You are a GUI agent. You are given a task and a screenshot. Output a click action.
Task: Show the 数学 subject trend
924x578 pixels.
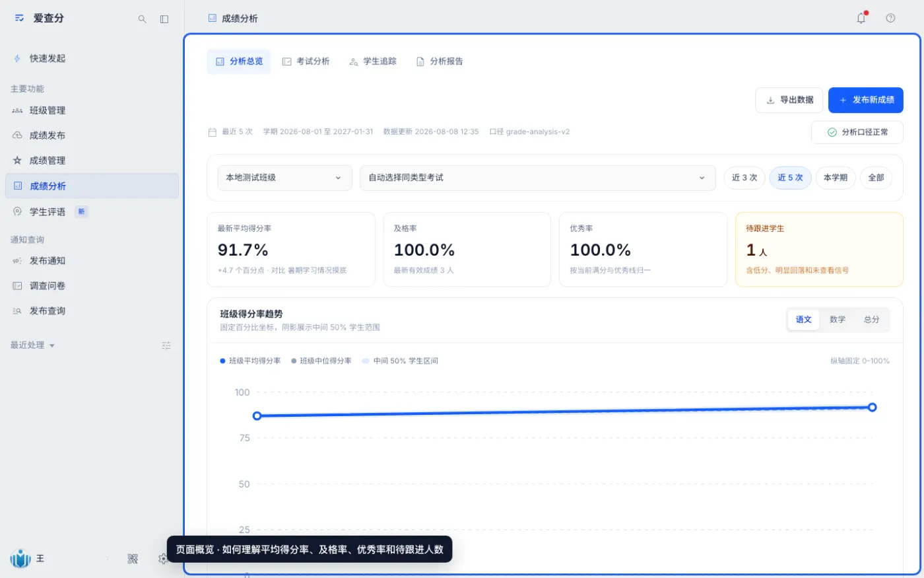coord(838,320)
